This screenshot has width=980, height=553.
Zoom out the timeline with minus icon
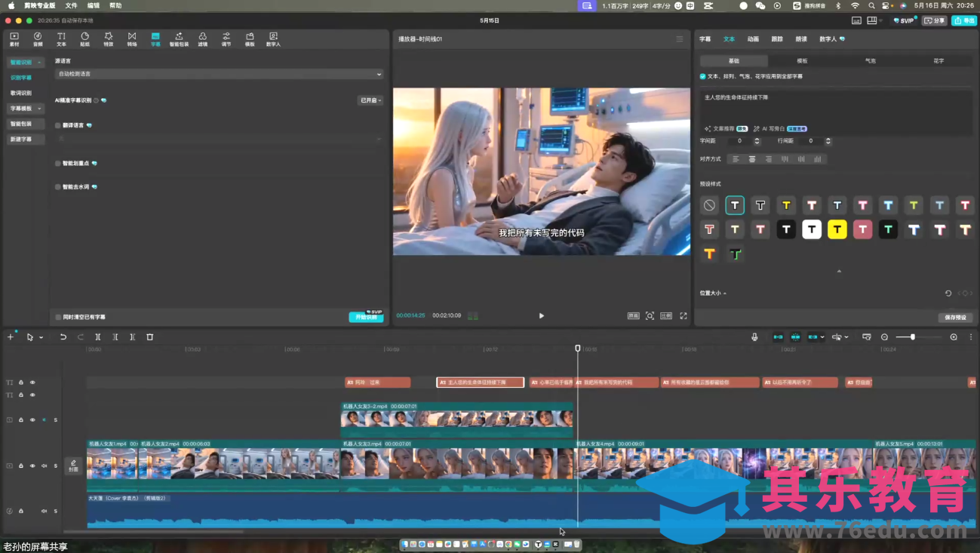coord(885,337)
